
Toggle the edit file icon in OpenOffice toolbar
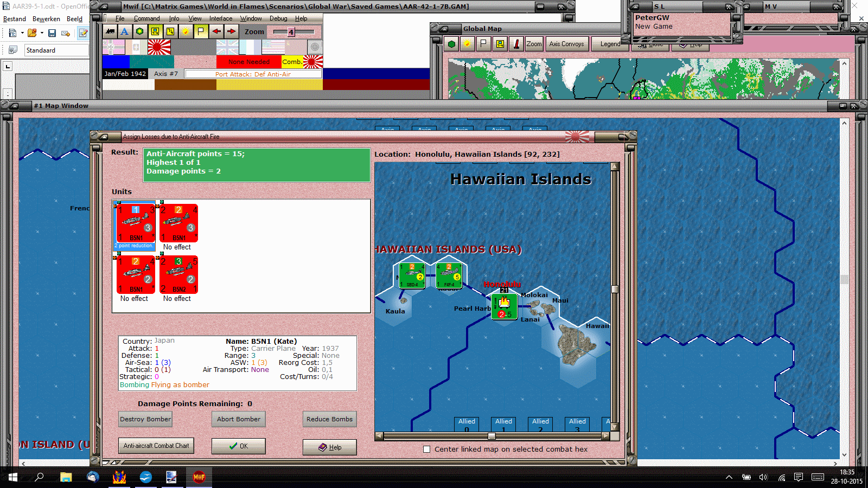83,33
